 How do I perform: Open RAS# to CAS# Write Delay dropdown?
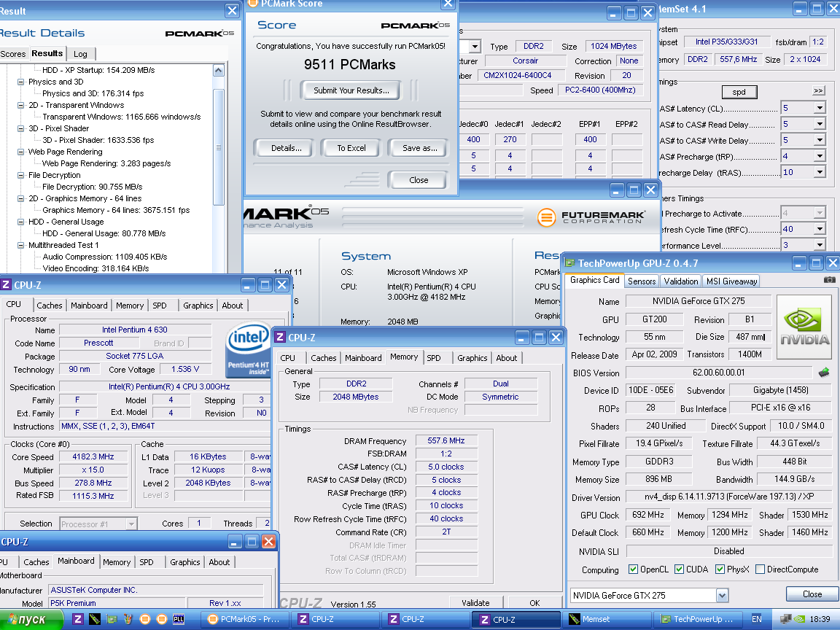[820, 140]
